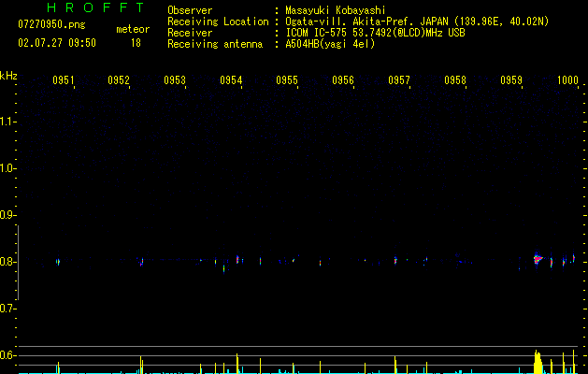Click the 0953 time marker

coord(175,80)
